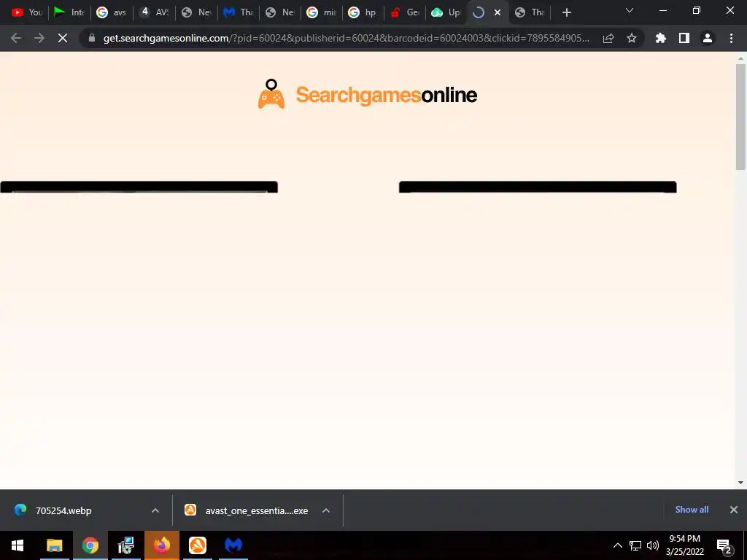Open the 'Ge' tab with red icon
Screen dimensions: 747x560
coord(405,12)
